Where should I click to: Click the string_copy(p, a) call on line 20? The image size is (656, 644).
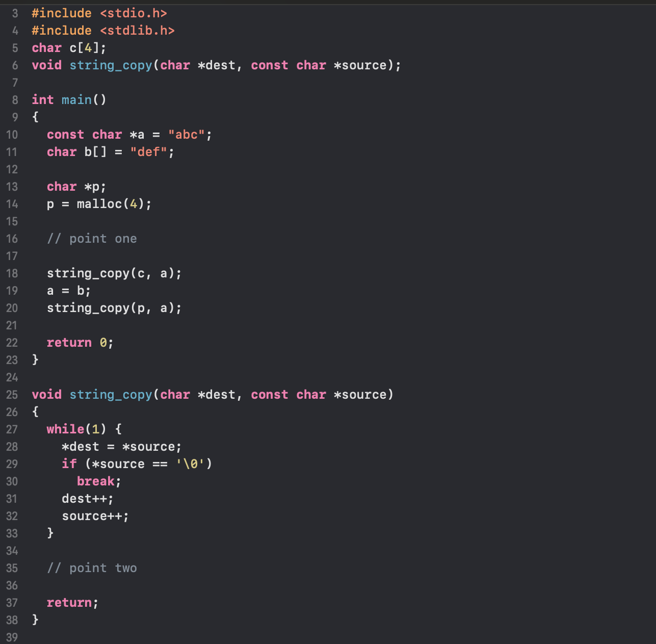click(x=113, y=308)
